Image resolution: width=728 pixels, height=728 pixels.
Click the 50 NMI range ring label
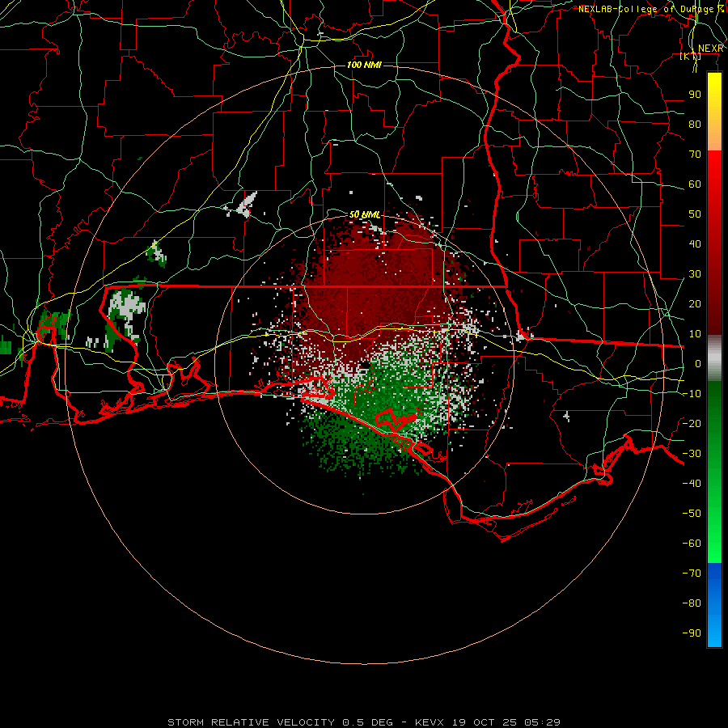point(365,214)
